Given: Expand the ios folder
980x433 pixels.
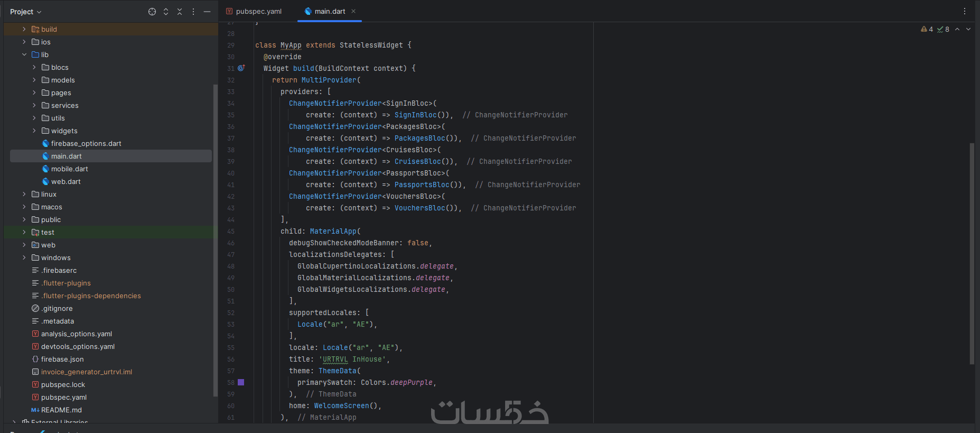Looking at the screenshot, I should point(24,42).
